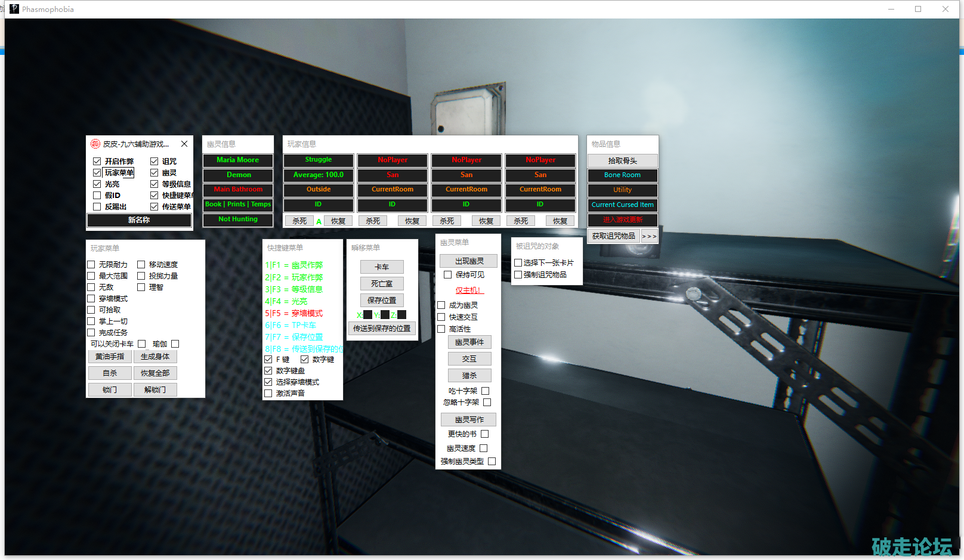Click the red 仅主机! link

pyautogui.click(x=468, y=290)
